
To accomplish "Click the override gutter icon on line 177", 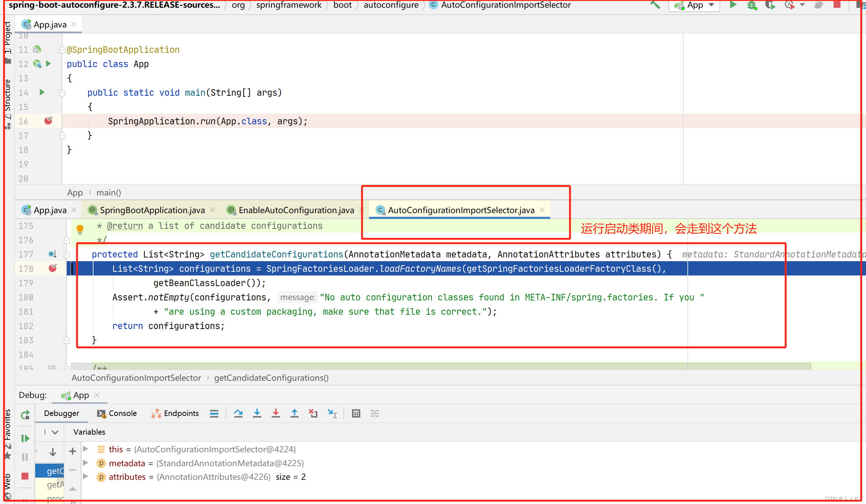I will (52, 254).
